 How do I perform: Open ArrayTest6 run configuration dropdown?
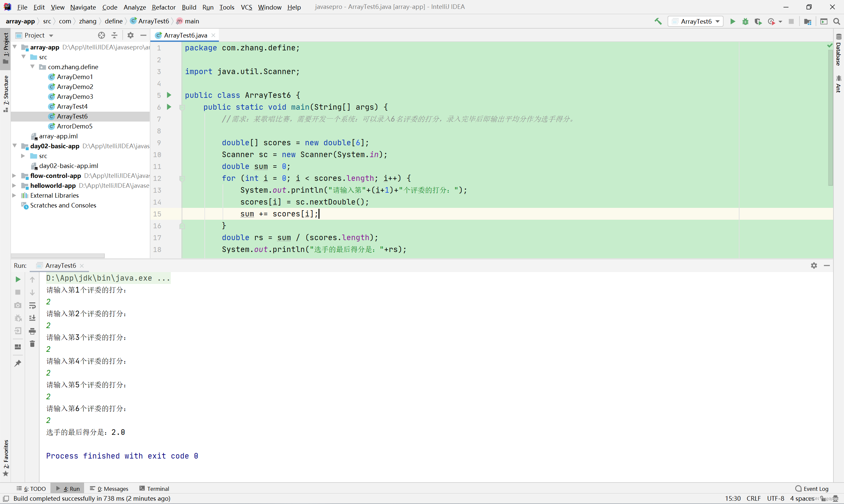click(696, 21)
